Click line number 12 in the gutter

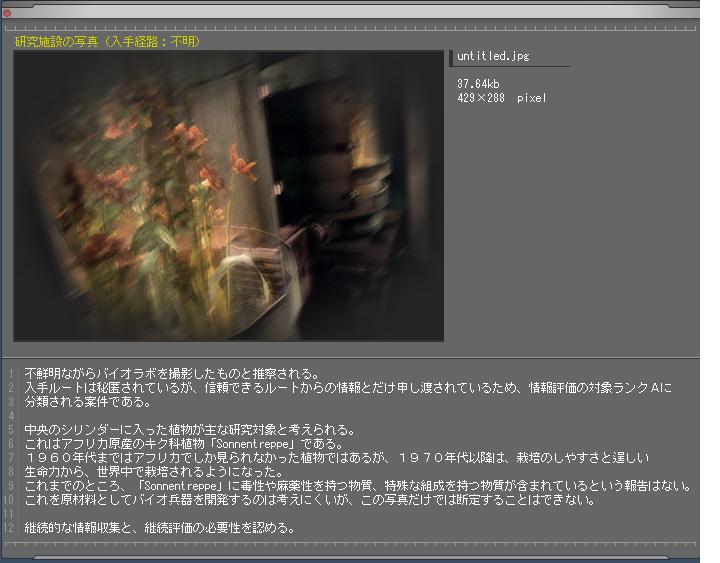click(x=10, y=527)
